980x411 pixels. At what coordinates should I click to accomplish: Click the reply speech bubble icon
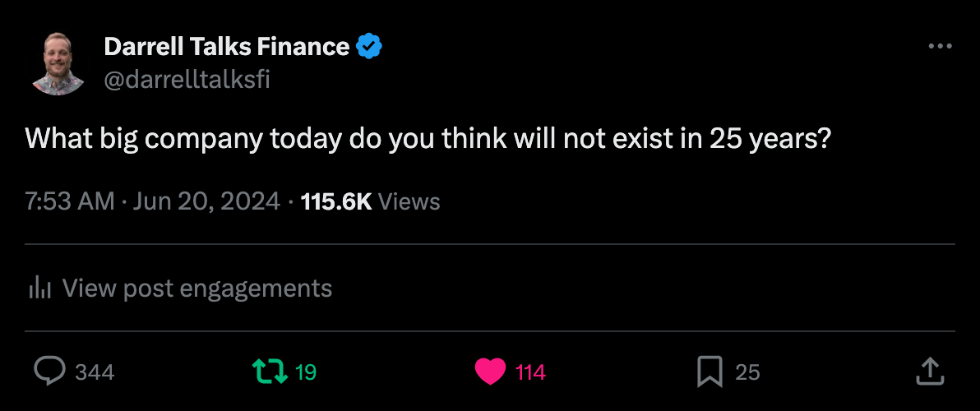click(x=49, y=372)
